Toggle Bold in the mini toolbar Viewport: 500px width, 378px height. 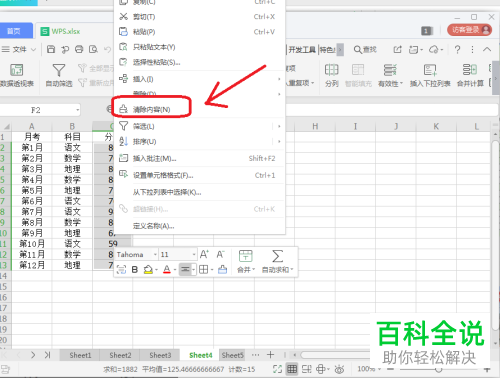pos(135,269)
